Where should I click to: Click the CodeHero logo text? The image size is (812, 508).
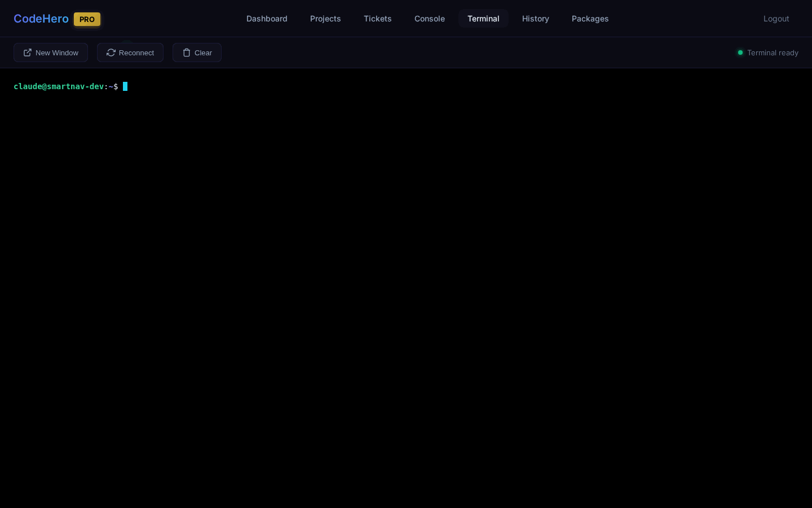(41, 19)
